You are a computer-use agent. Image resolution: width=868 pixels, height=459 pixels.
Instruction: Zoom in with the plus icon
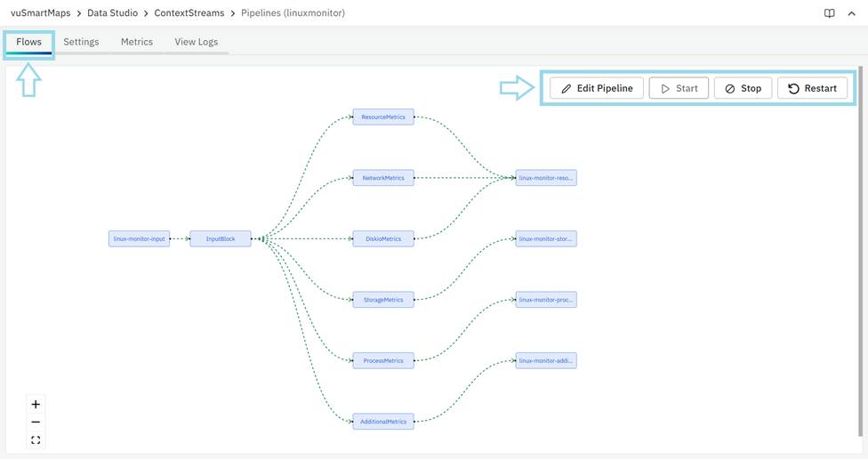[36, 404]
